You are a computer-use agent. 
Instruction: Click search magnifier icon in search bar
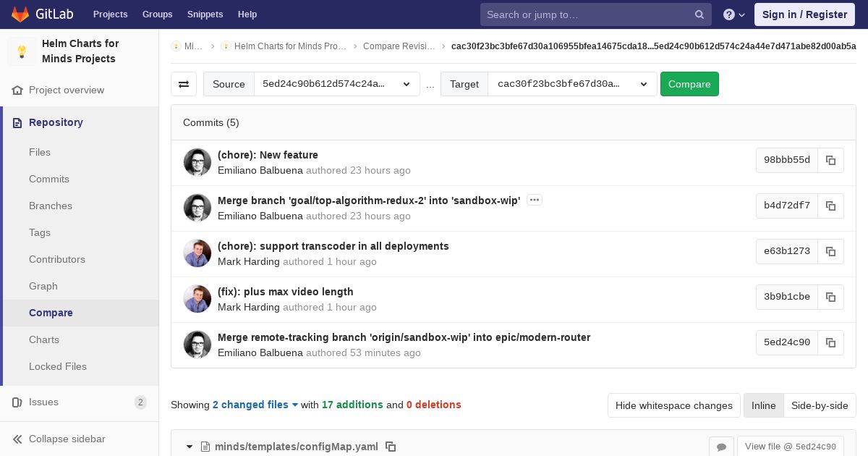[x=699, y=14]
